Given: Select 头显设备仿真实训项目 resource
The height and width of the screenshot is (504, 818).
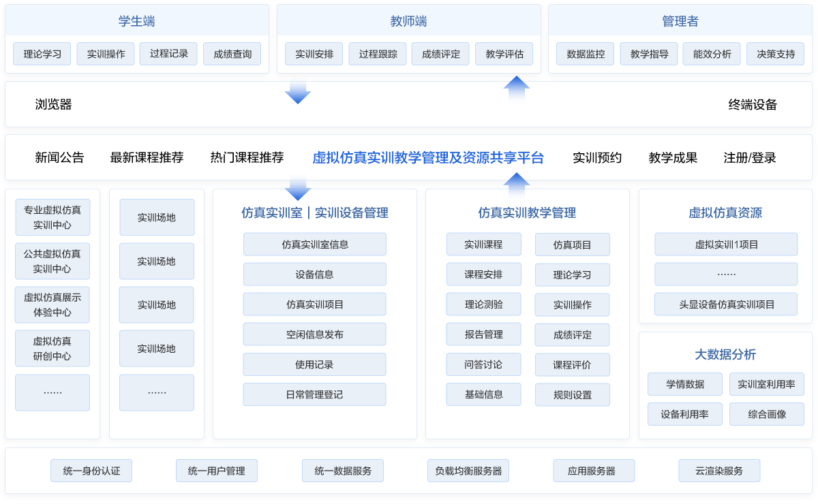Looking at the screenshot, I should click(x=726, y=304).
